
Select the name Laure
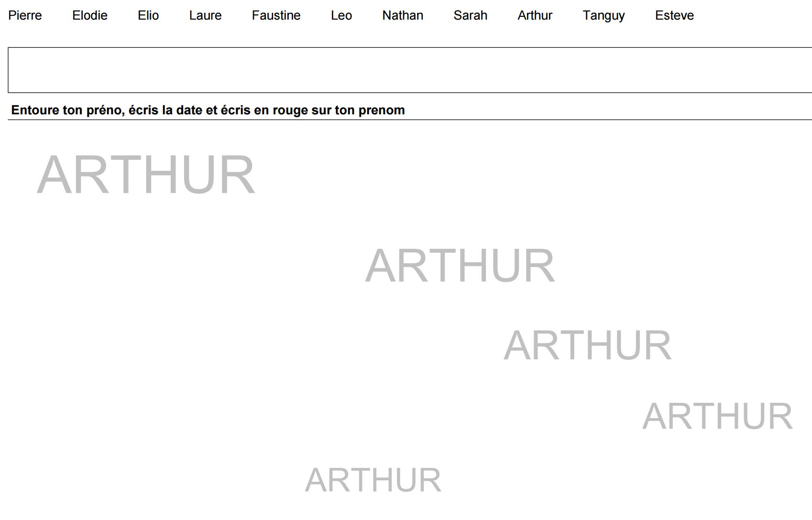pyautogui.click(x=205, y=15)
